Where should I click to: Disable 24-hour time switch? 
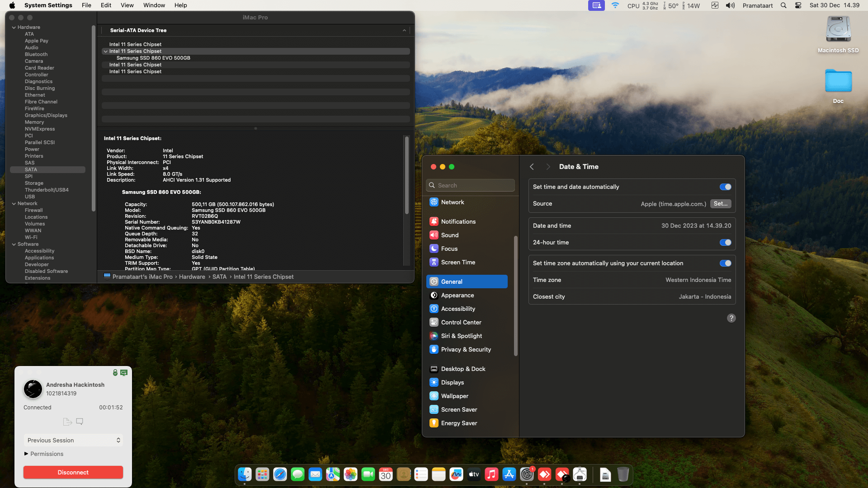click(725, 243)
